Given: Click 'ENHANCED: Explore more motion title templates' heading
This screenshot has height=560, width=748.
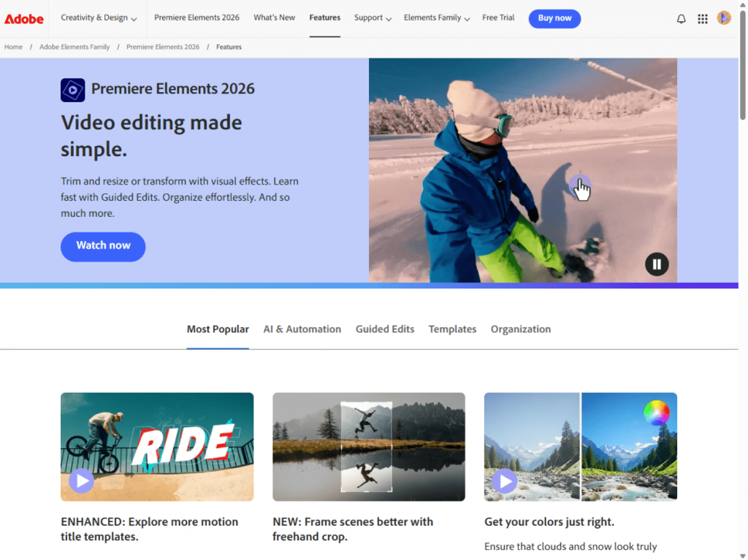Looking at the screenshot, I should 149,529.
